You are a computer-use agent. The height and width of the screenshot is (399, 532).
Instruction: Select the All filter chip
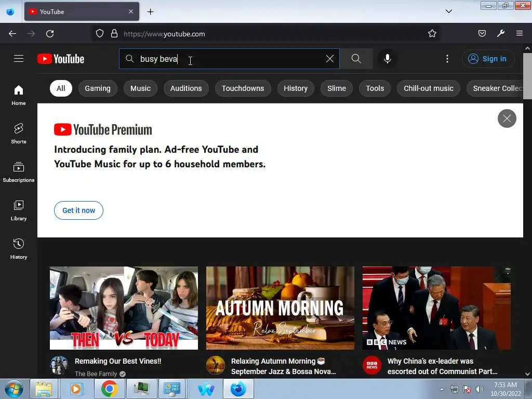pos(61,88)
